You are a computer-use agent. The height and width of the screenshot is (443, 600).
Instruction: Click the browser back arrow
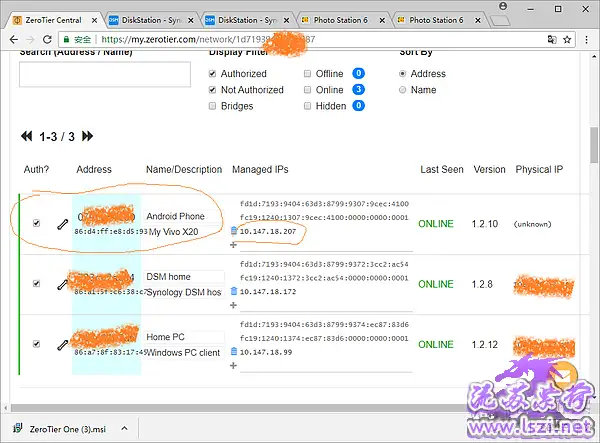(14, 39)
